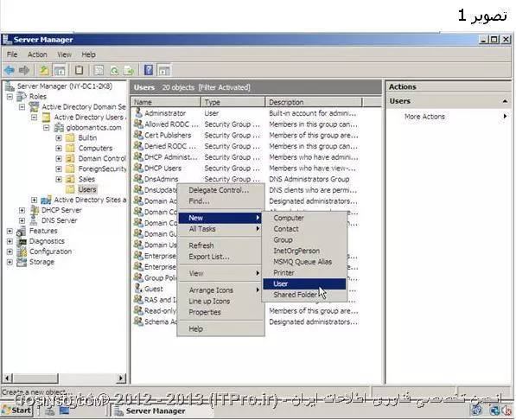516x420 pixels.
Task: Click the Features node icon
Action: tap(22, 231)
